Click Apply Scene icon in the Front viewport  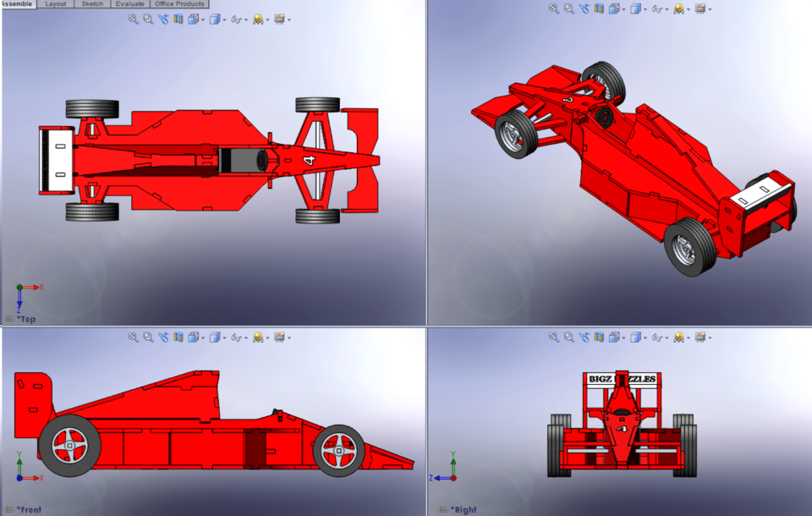pyautogui.click(x=279, y=337)
